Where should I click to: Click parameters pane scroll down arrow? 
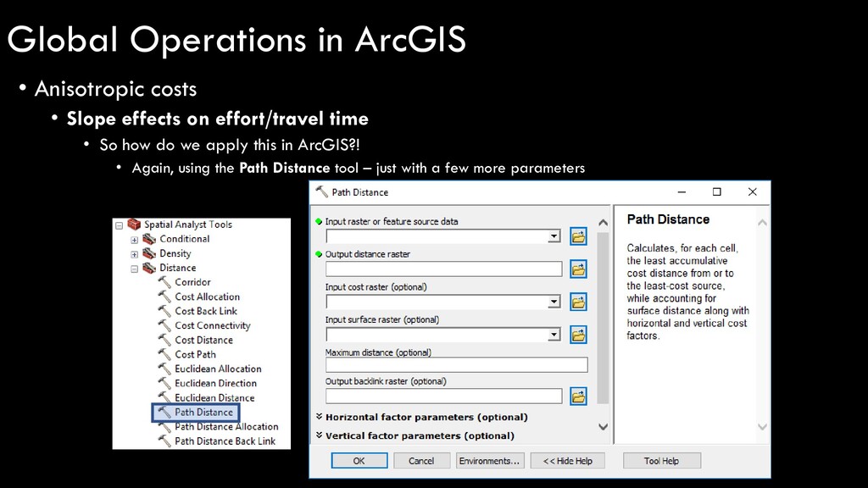[x=604, y=427]
